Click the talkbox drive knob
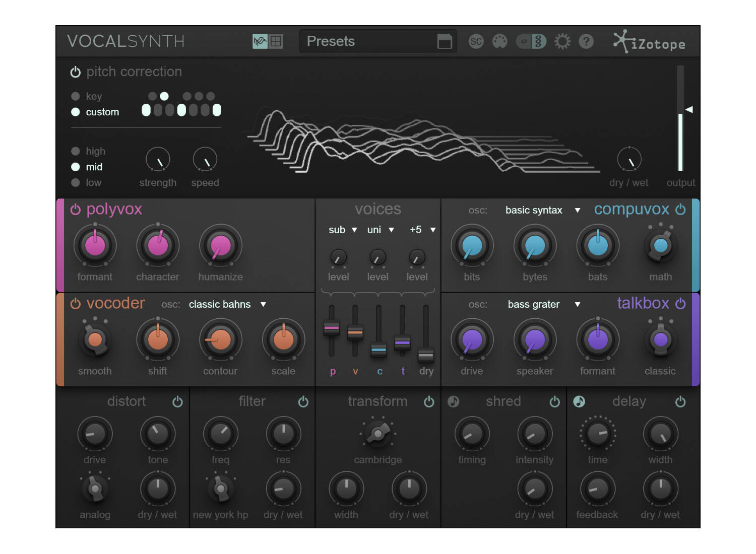The width and height of the screenshot is (756, 554). click(472, 339)
